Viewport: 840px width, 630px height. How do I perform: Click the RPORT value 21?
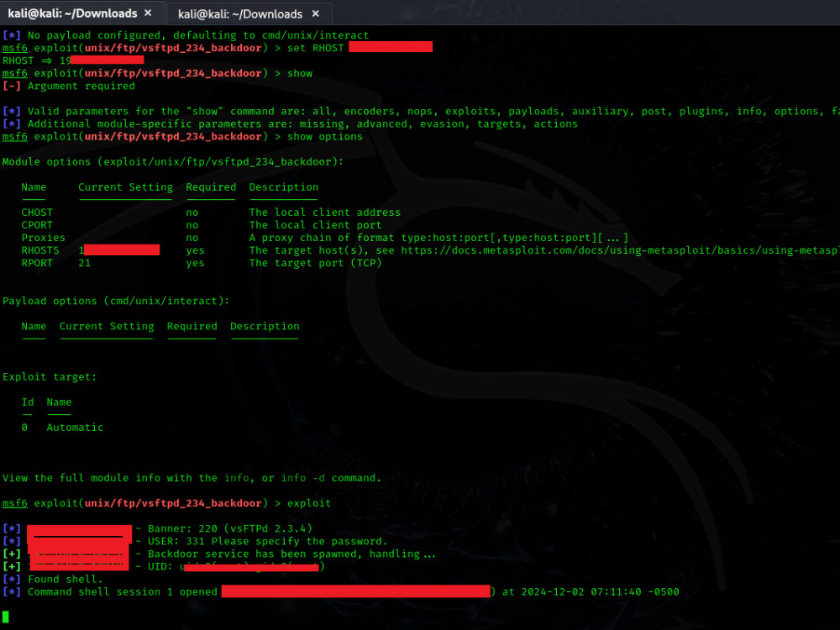[x=85, y=263]
